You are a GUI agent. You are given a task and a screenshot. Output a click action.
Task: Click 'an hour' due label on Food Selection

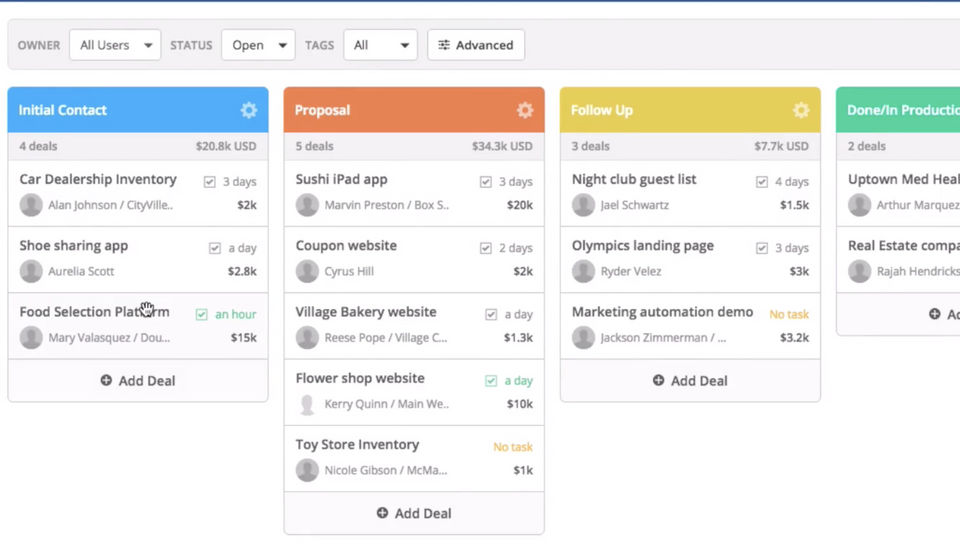click(x=236, y=314)
